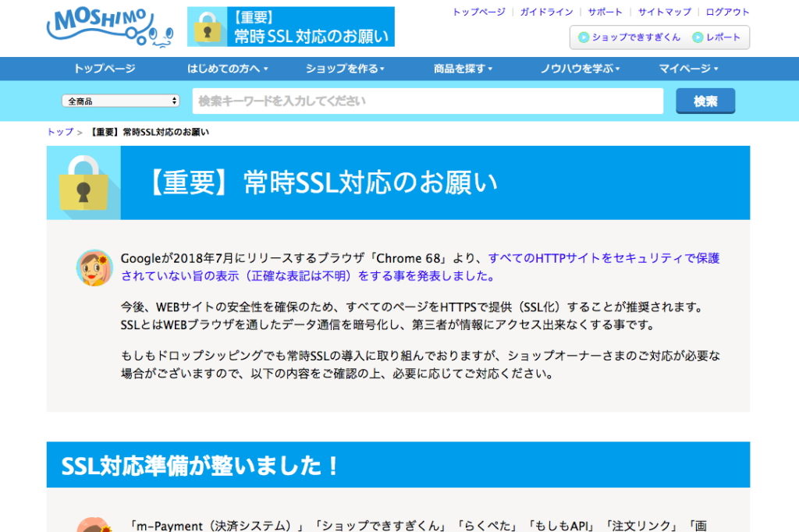Click the play icon beside ショップできすぎくん
Image resolution: width=799 pixels, height=532 pixels.
[x=584, y=37]
